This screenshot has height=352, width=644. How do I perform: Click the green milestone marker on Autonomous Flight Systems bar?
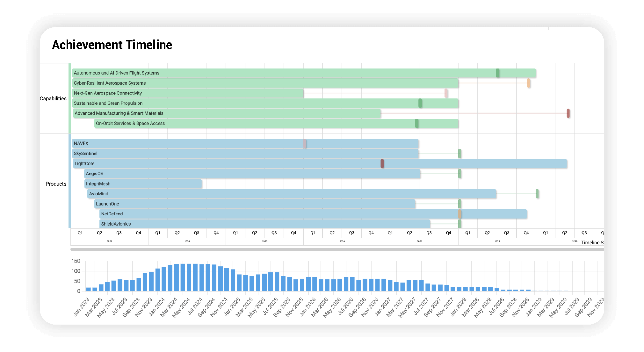point(497,73)
